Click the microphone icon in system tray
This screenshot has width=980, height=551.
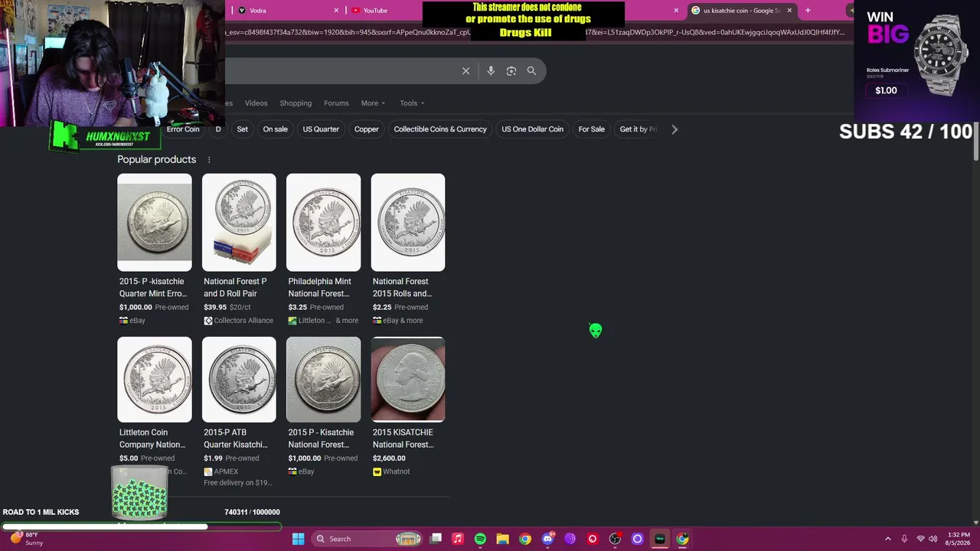[x=904, y=539]
